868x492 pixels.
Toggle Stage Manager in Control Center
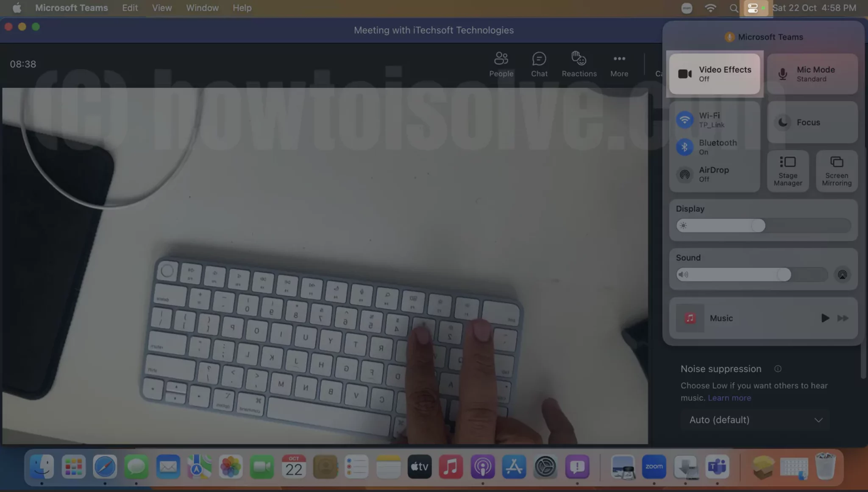[788, 171]
